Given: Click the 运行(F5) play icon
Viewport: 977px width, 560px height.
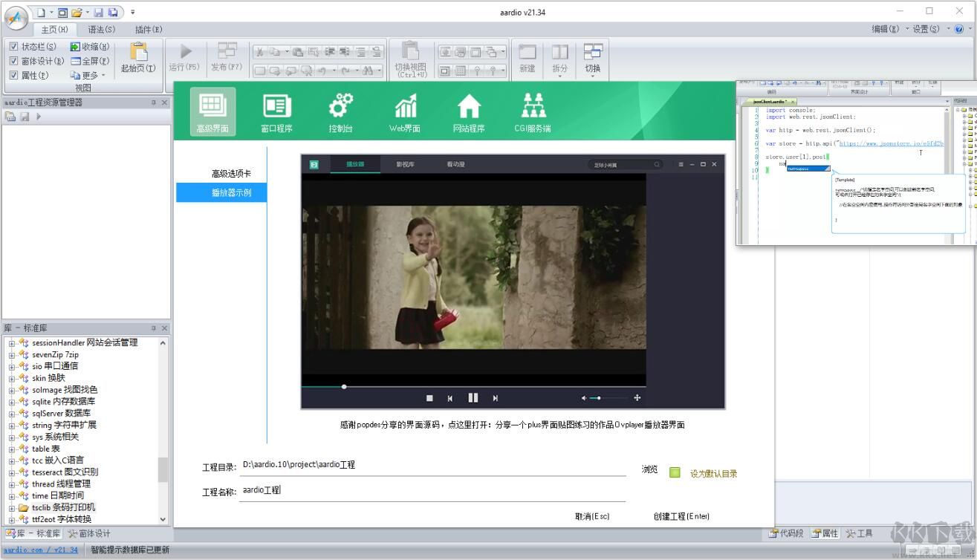Looking at the screenshot, I should point(186,51).
